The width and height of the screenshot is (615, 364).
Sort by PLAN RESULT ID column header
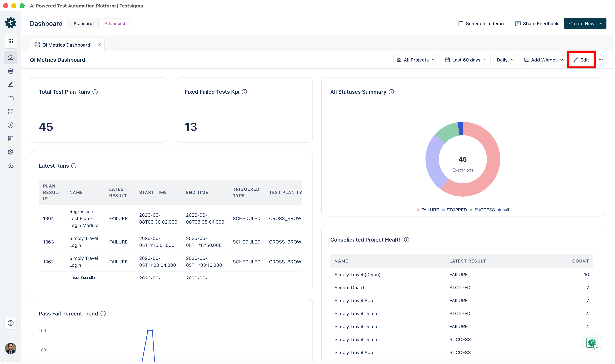coord(52,192)
